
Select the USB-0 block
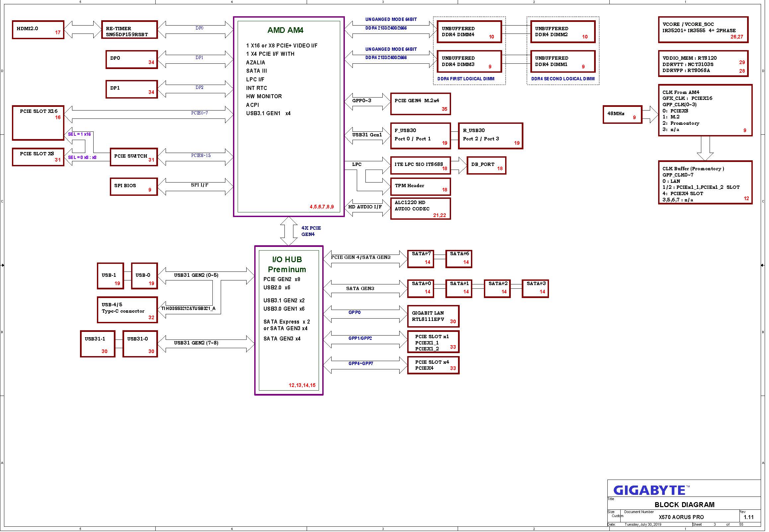click(144, 276)
